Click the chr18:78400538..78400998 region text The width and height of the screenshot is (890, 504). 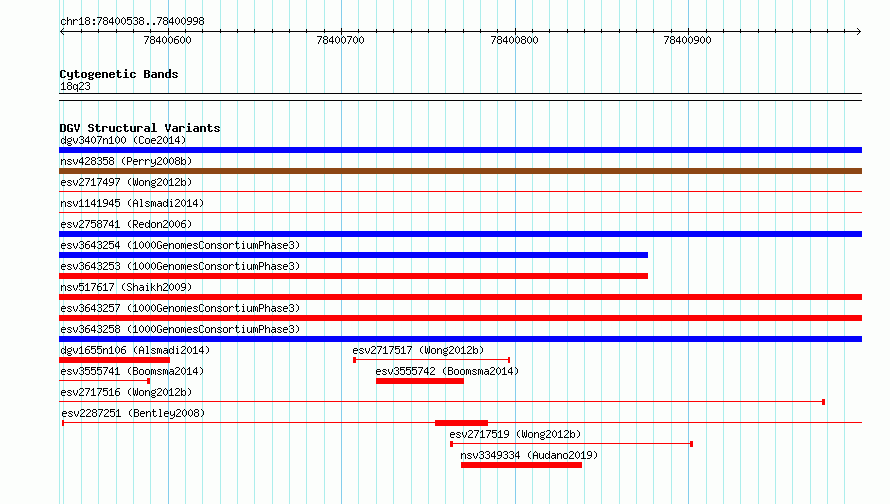(132, 22)
